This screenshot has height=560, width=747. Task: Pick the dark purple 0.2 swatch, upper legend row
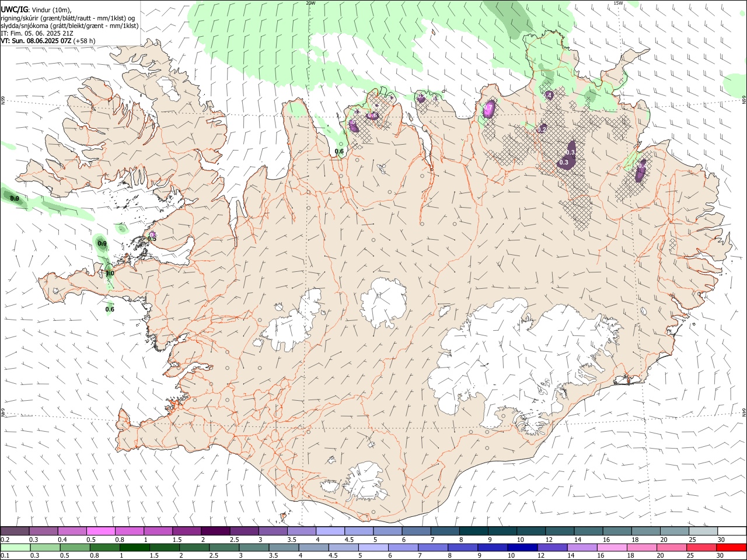[15, 531]
